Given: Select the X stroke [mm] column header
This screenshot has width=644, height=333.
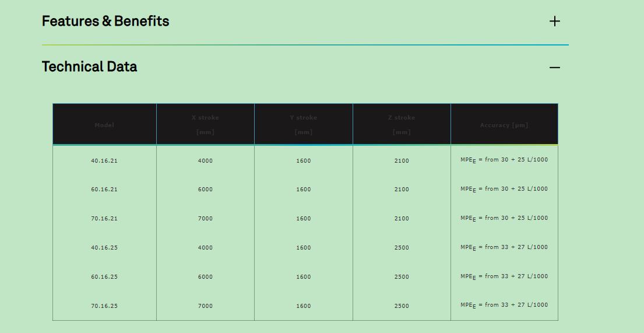Looking at the screenshot, I should click(x=205, y=125).
